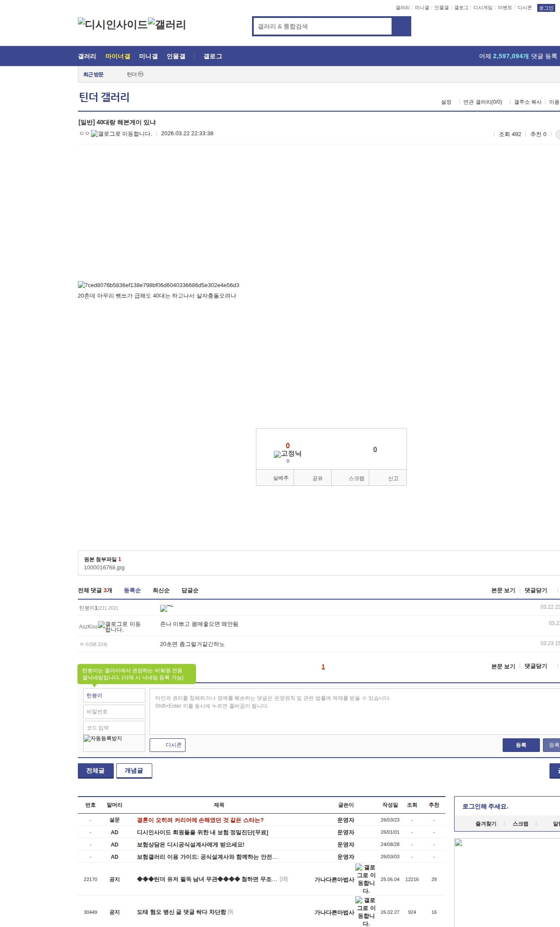Click the 자동등록방지 captcha image
Image resolution: width=560 pixels, height=927 pixels.
103,738
